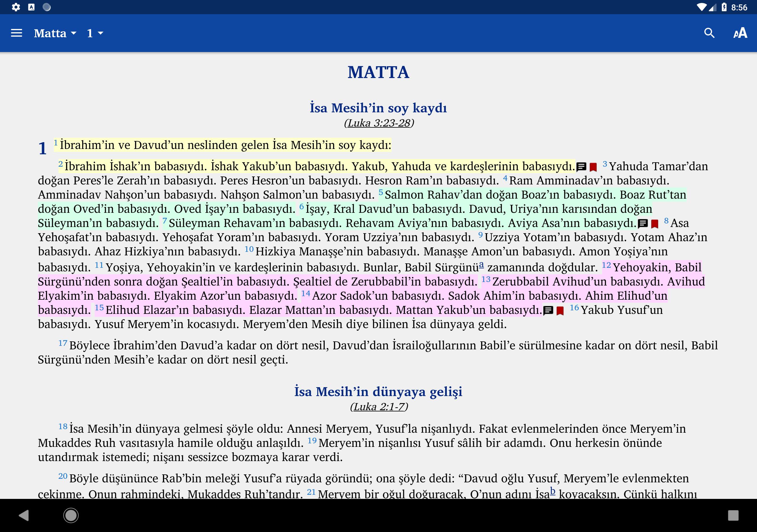Select verse number 1
The width and height of the screenshot is (757, 532).
coord(56,143)
